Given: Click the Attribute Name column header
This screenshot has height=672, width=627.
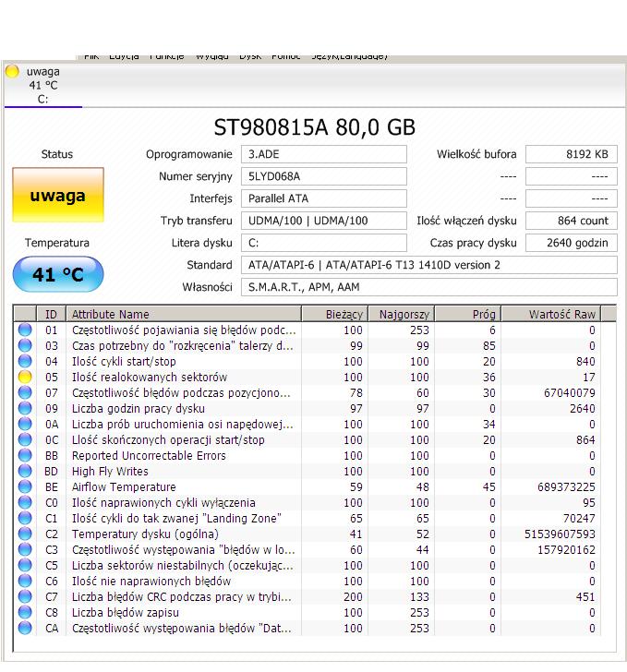Looking at the screenshot, I should tap(183, 314).
